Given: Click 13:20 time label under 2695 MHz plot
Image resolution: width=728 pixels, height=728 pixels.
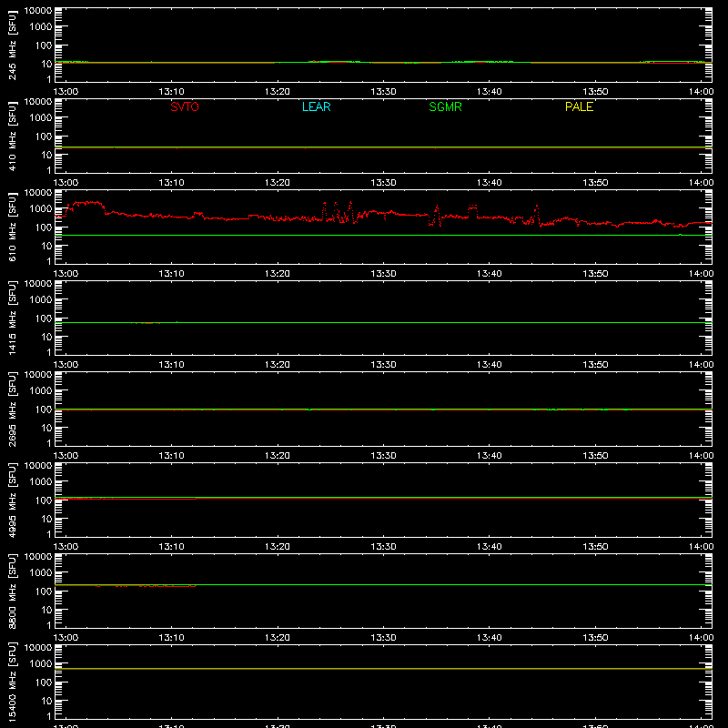Looking at the screenshot, I should pyautogui.click(x=278, y=456).
